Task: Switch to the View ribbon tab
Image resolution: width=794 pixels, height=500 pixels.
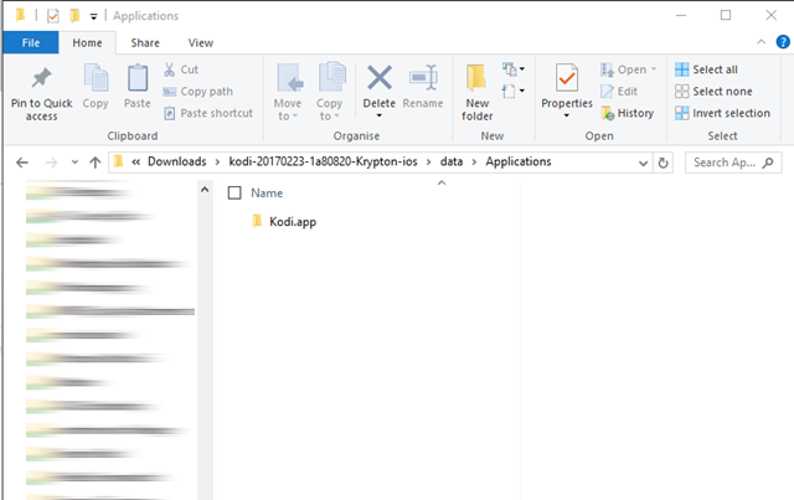Action: (200, 43)
